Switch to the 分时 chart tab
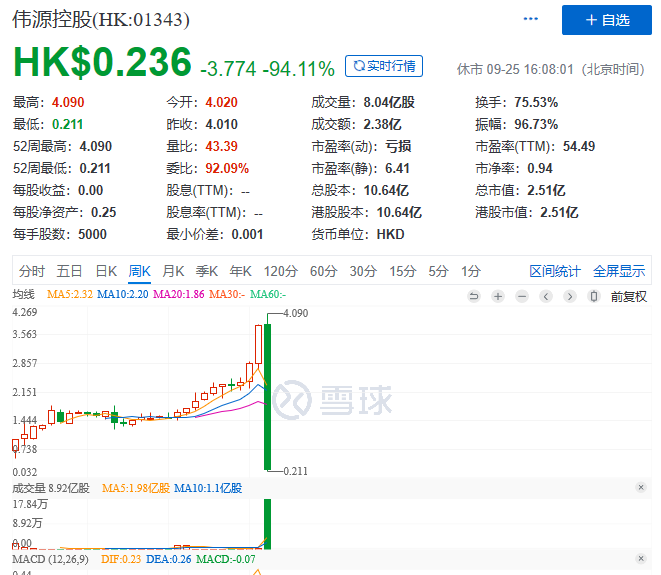Image resolution: width=661 pixels, height=575 pixels. pos(32,271)
